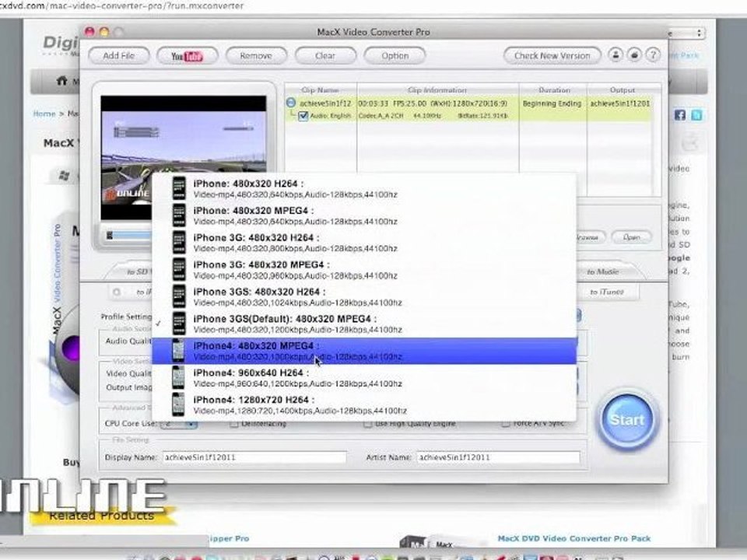
Task: Click the Clip Name column header
Action: coord(320,90)
